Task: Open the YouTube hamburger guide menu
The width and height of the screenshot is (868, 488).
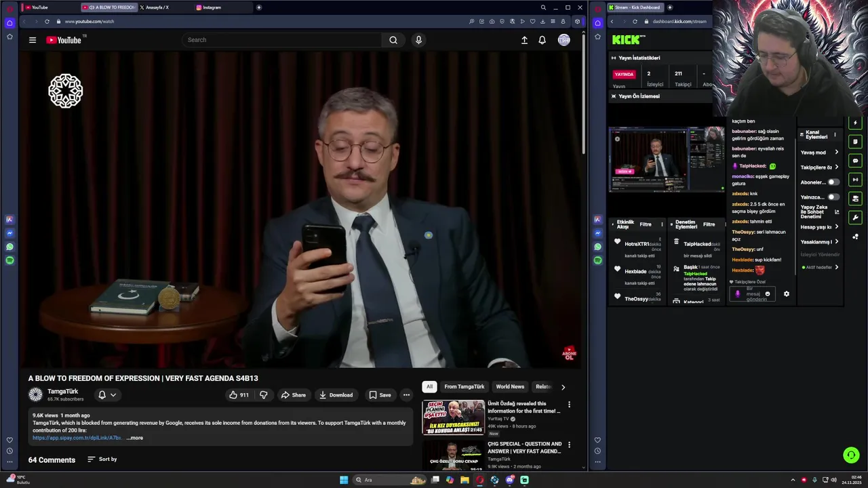Action: [32, 40]
